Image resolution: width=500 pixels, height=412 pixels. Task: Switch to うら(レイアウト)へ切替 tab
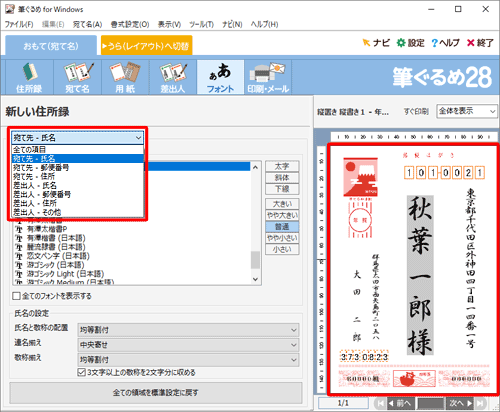[x=146, y=46]
